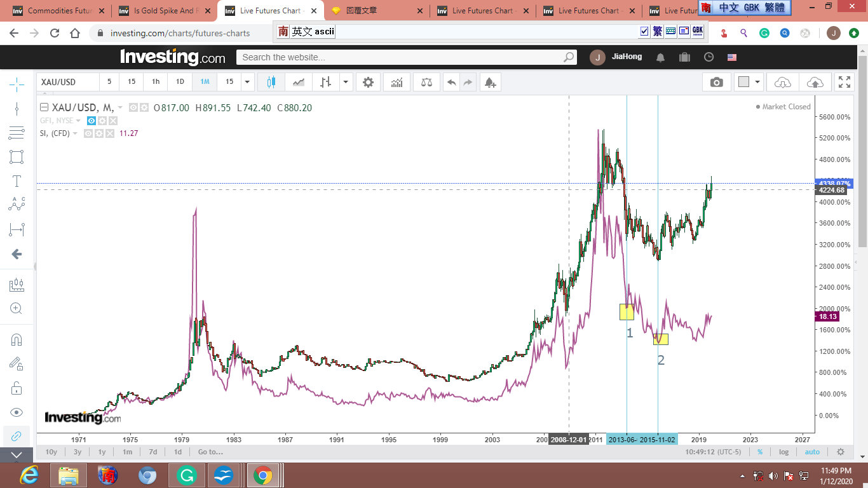Switch to fullscreen chart mode
The height and width of the screenshot is (488, 868).
844,82
